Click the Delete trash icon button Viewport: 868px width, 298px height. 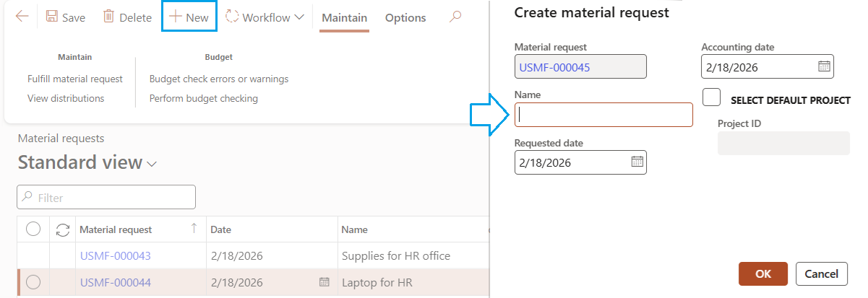pos(127,17)
